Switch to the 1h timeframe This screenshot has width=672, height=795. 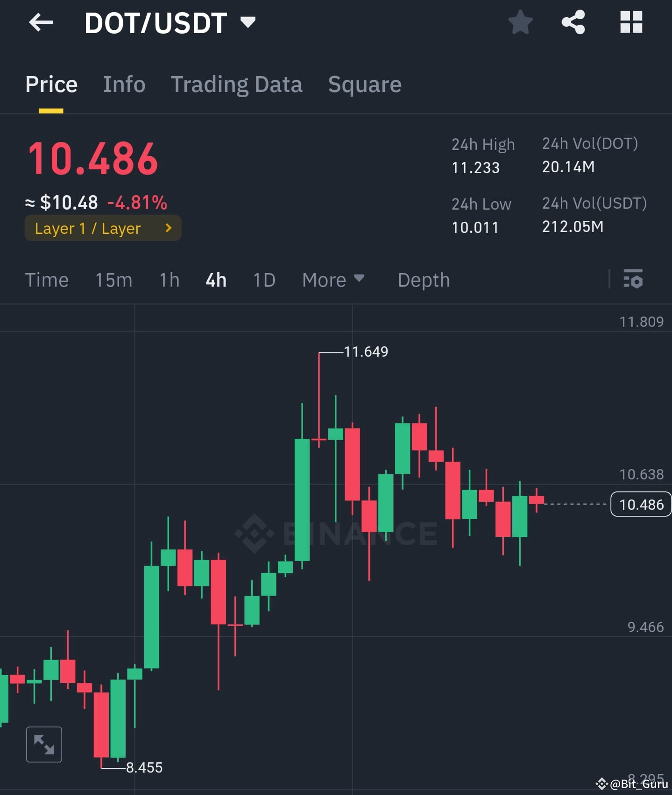click(169, 280)
